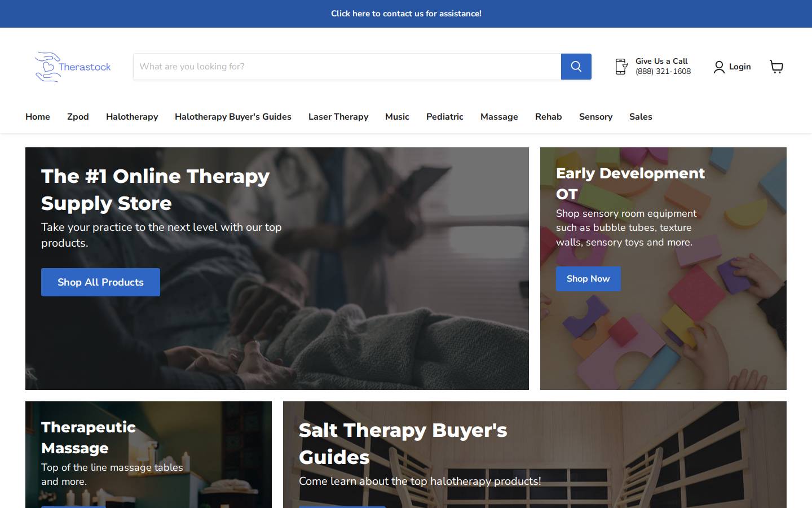Click the Early Development OT heading

point(630,183)
